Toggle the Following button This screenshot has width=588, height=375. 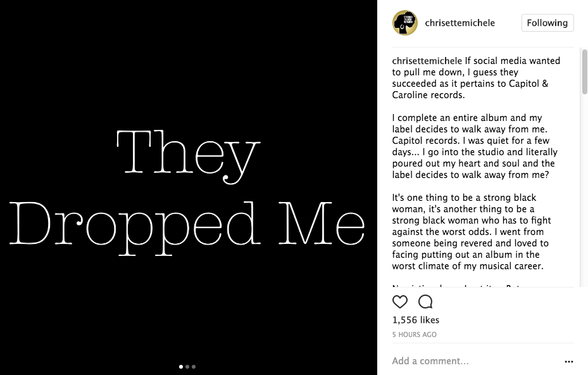click(547, 23)
